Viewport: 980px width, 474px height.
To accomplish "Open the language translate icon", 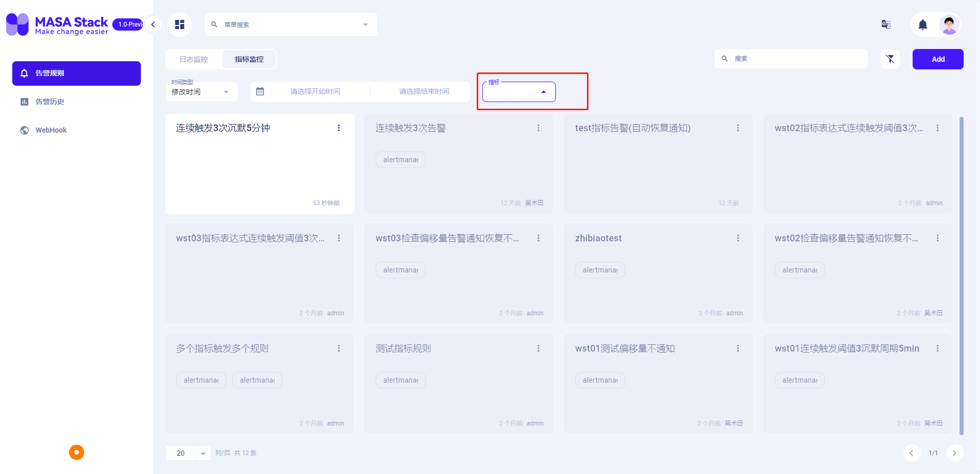I will point(886,24).
